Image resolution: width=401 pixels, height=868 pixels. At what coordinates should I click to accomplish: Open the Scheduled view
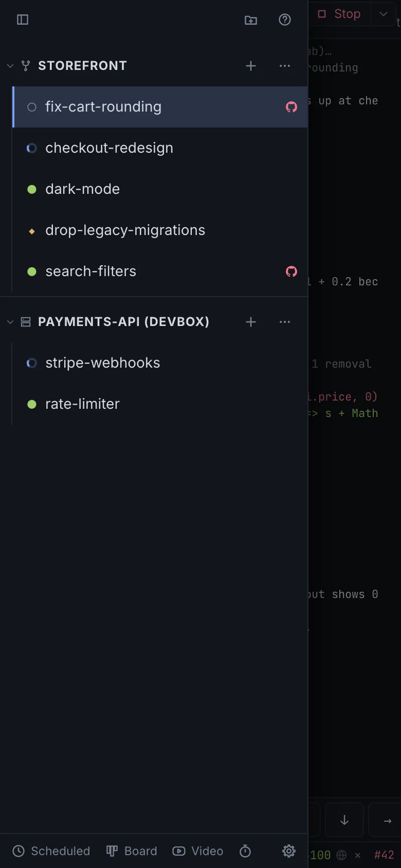pyautogui.click(x=51, y=851)
